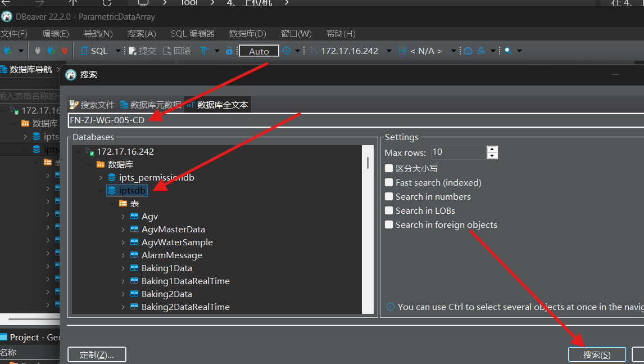Open the new connection dropdown arrow

(21, 51)
